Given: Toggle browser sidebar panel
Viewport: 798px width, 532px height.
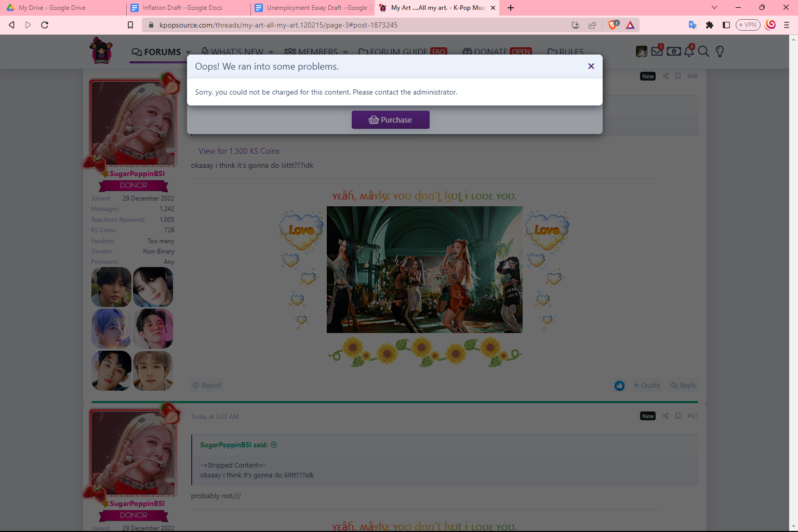Looking at the screenshot, I should (726, 25).
